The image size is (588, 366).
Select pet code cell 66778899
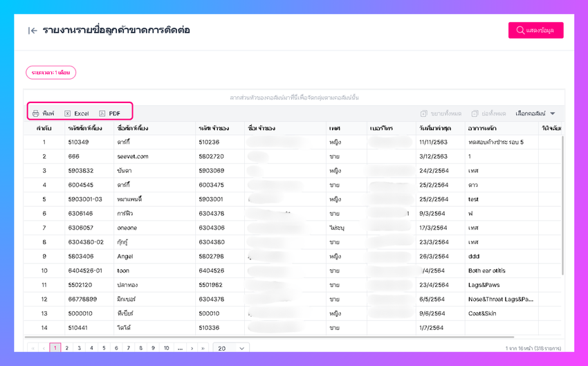[89, 299]
